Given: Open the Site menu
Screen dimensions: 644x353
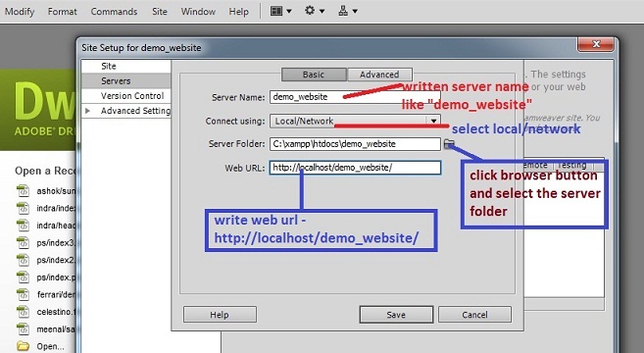Looking at the screenshot, I should coord(160,12).
